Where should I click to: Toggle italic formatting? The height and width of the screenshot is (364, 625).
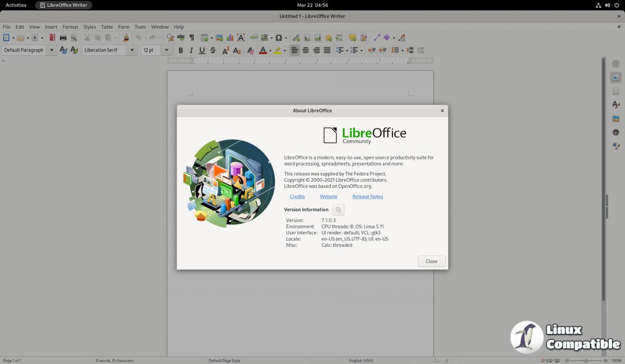(x=191, y=51)
